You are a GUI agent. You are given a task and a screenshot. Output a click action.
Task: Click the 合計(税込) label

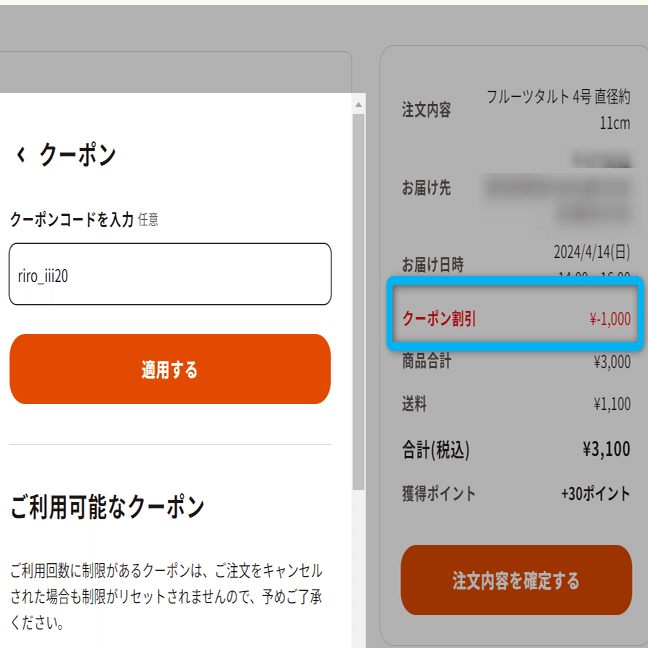pyautogui.click(x=435, y=449)
